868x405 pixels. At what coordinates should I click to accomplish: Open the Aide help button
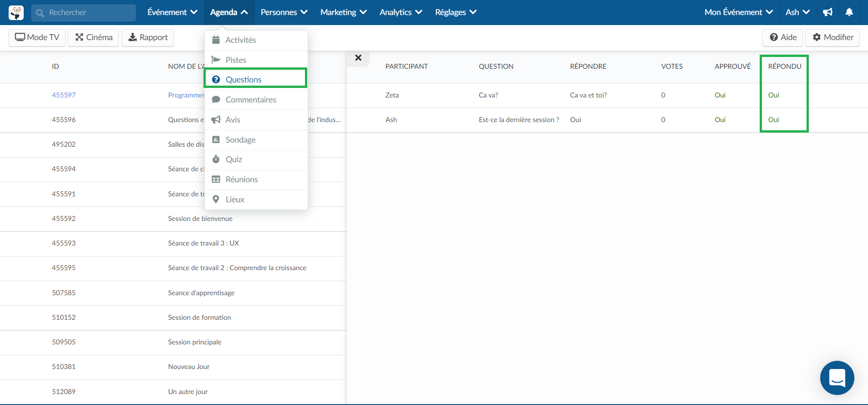(x=783, y=37)
